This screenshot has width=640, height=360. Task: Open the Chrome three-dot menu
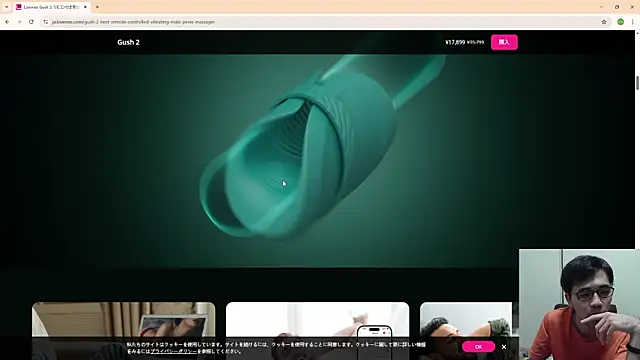pyautogui.click(x=633, y=22)
